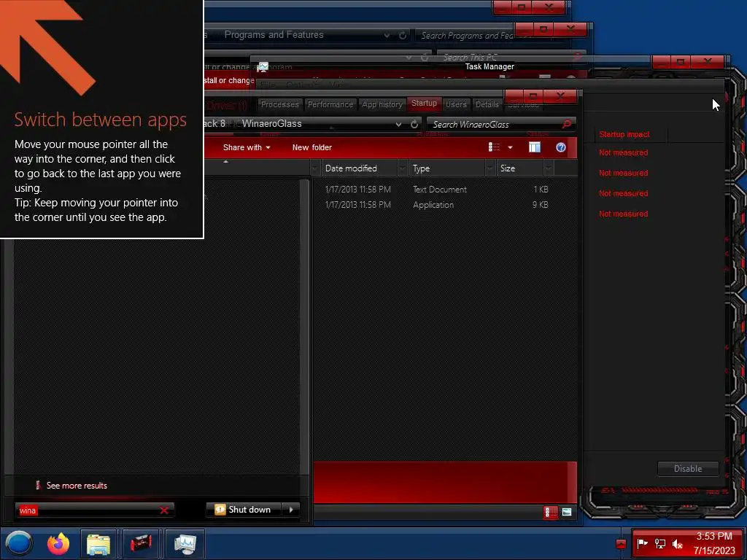Open File Explorer from the taskbar
The height and width of the screenshot is (560, 747).
click(98, 544)
